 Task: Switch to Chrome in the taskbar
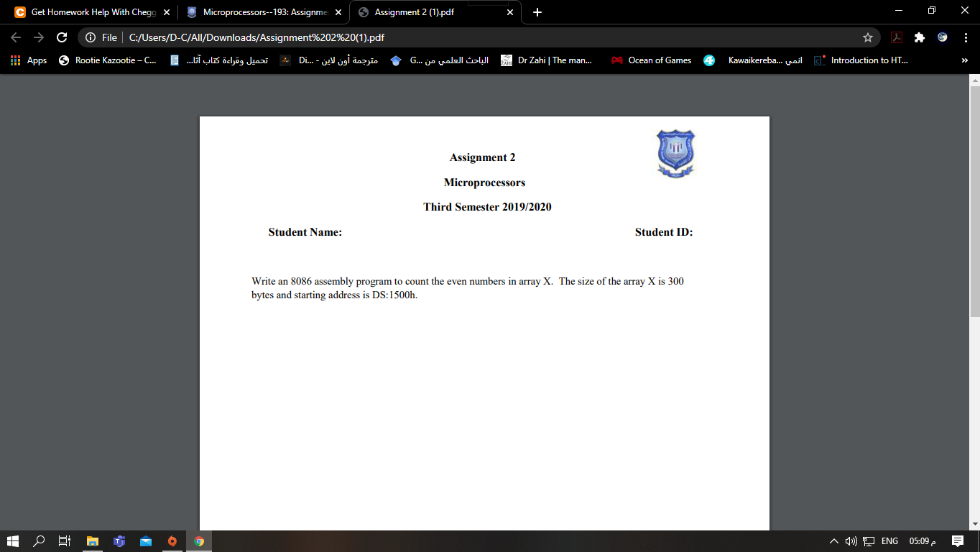pos(199,541)
